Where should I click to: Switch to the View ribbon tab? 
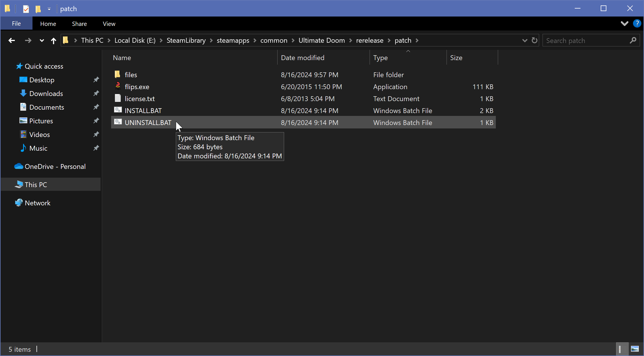click(109, 24)
